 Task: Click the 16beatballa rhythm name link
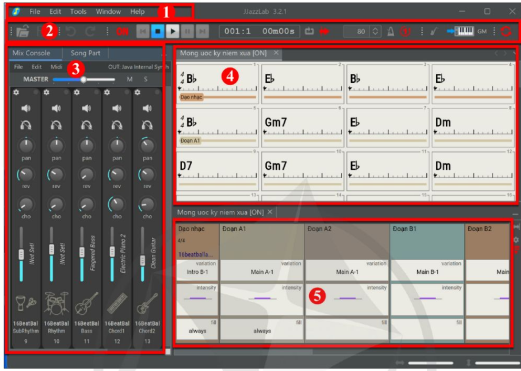click(x=195, y=255)
